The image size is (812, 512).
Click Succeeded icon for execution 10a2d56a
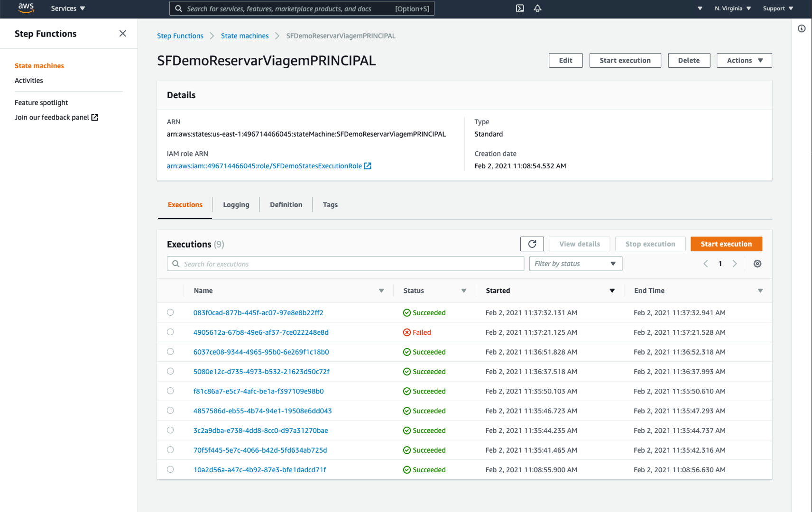(x=407, y=470)
